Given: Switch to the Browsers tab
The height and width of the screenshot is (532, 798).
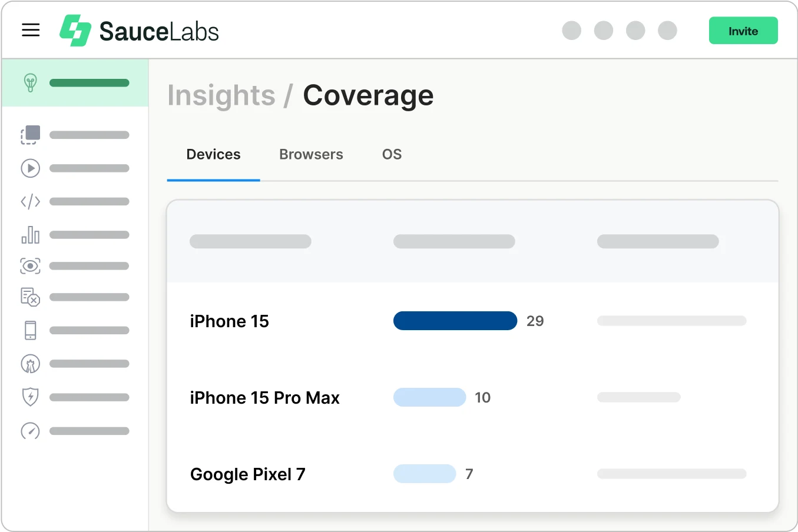Looking at the screenshot, I should [311, 154].
